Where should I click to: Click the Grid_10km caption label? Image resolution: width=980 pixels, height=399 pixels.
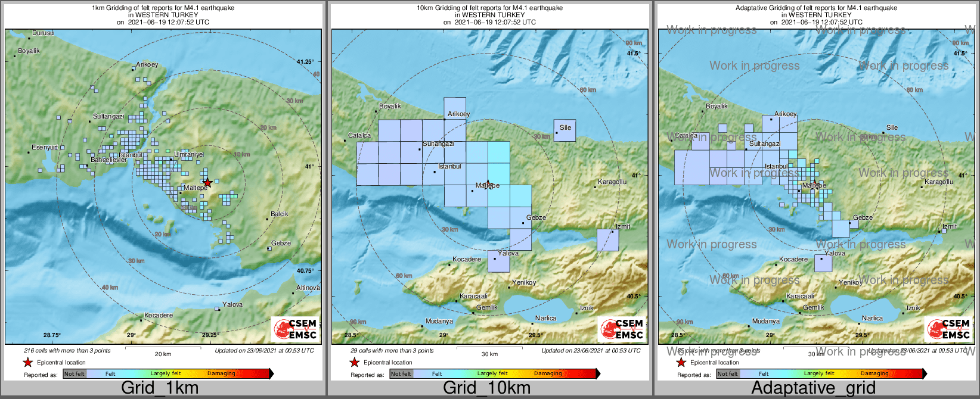486,388
